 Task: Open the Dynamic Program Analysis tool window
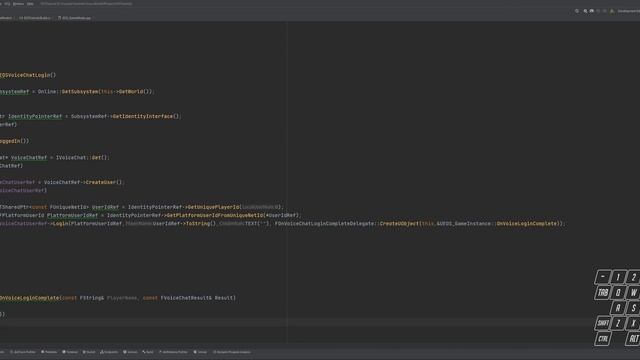pos(231,352)
